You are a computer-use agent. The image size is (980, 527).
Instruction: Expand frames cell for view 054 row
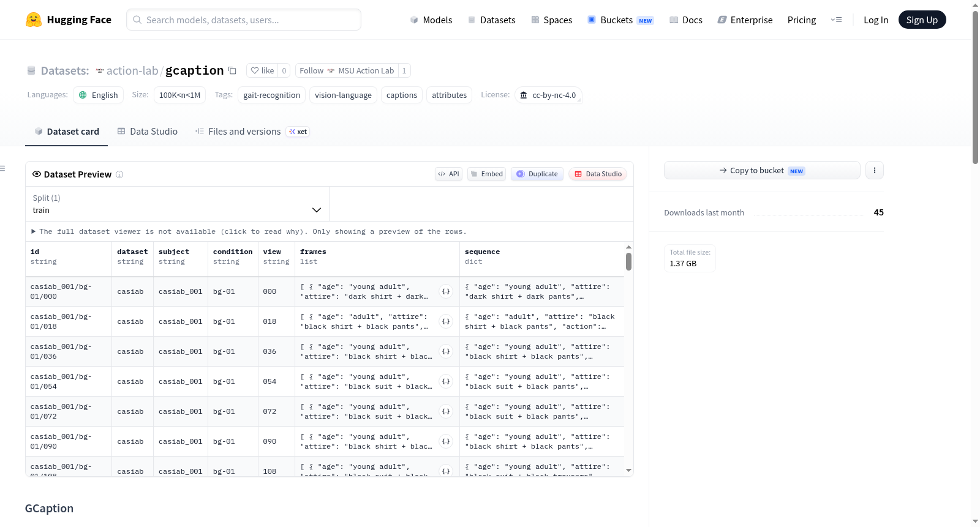coord(446,381)
